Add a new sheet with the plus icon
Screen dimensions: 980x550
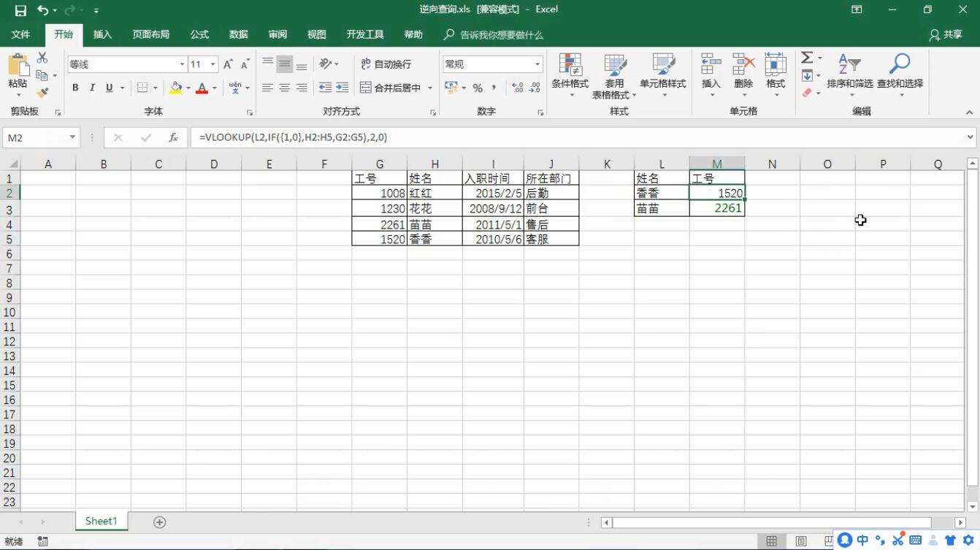pos(160,522)
